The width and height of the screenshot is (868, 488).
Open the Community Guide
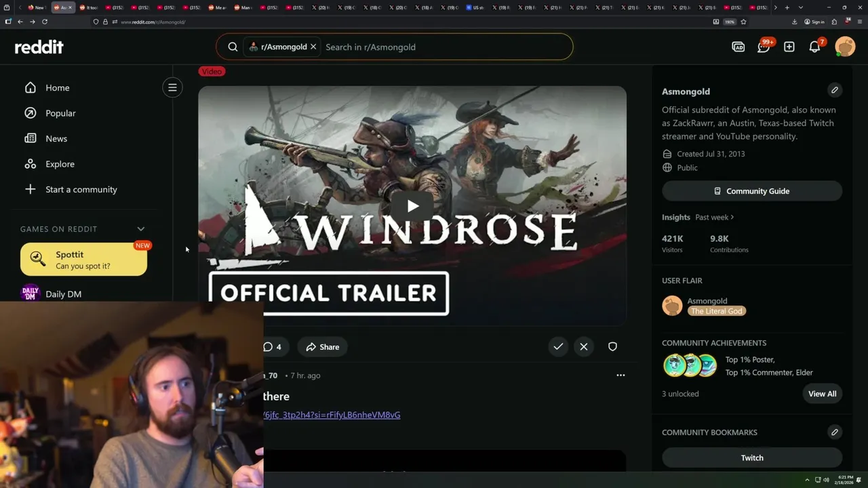pyautogui.click(x=752, y=191)
